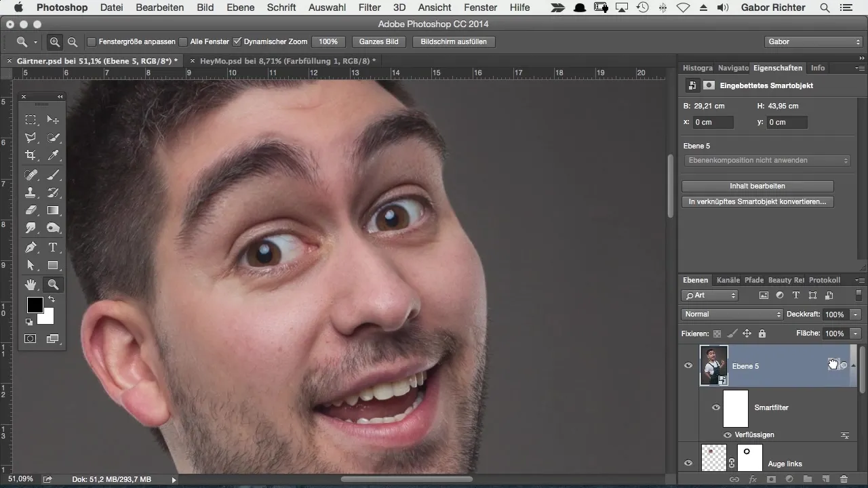
Task: Open the Filter menu
Action: coord(370,7)
